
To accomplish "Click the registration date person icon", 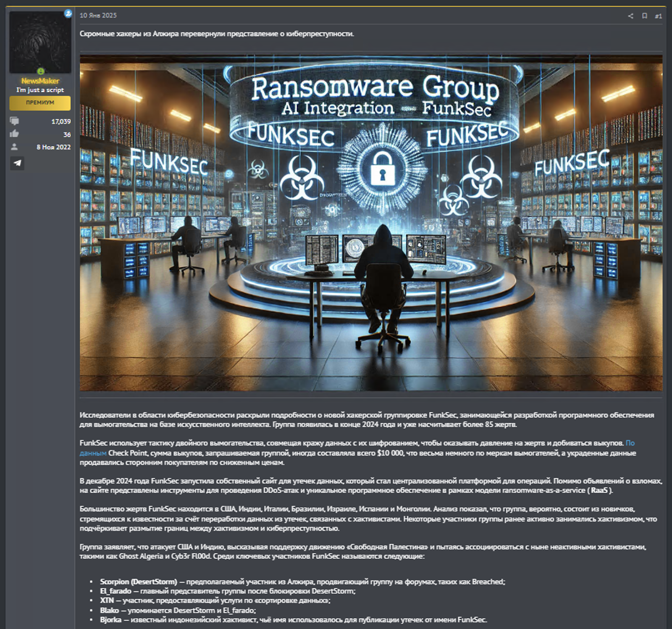I will coord(14,147).
